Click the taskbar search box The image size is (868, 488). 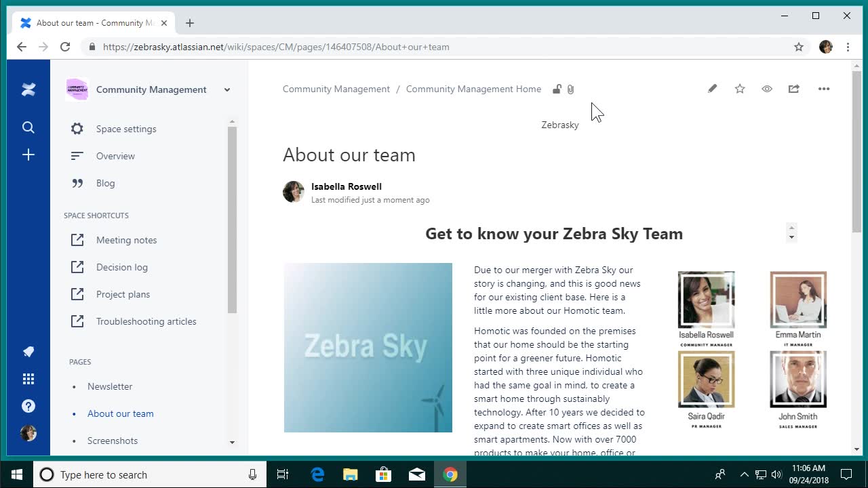tap(150, 474)
